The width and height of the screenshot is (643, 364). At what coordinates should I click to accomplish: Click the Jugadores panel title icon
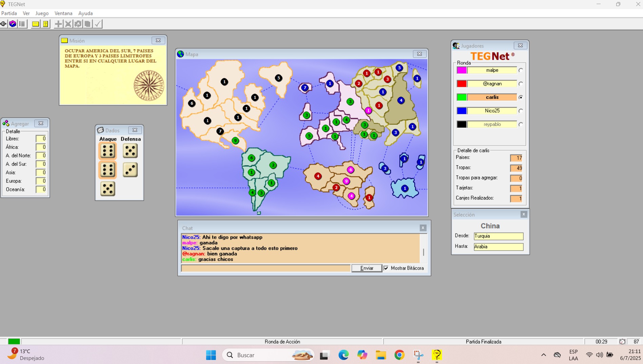tap(456, 46)
